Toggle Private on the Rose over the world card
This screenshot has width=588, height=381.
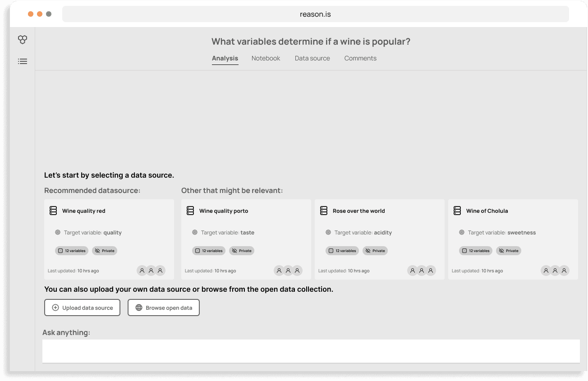tap(375, 250)
